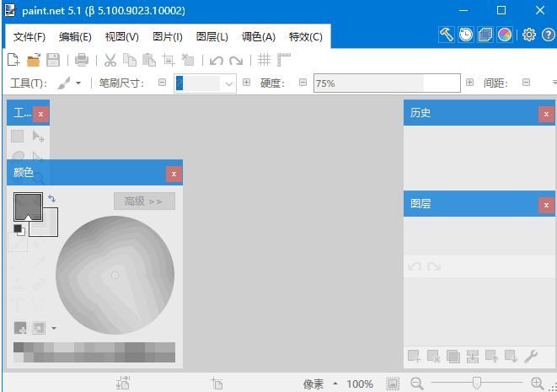This screenshot has width=557, height=392.
Task: Add color to palette icon
Action: click(x=20, y=328)
